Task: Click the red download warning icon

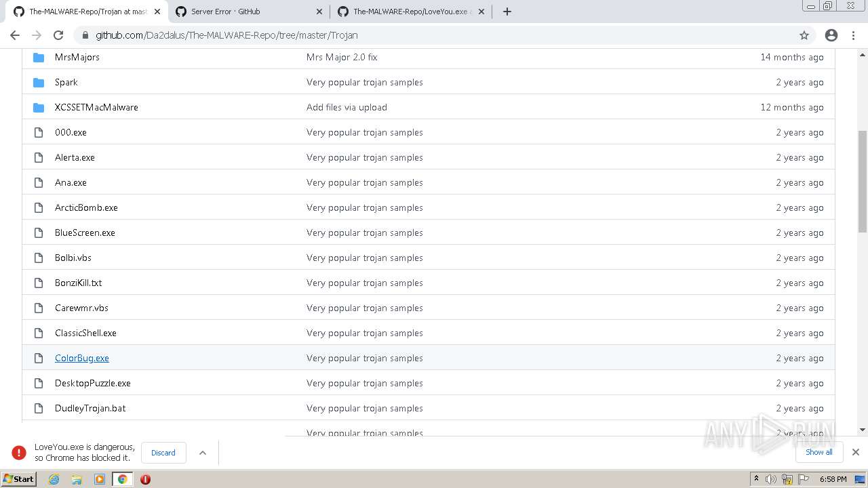Action: click(x=18, y=453)
